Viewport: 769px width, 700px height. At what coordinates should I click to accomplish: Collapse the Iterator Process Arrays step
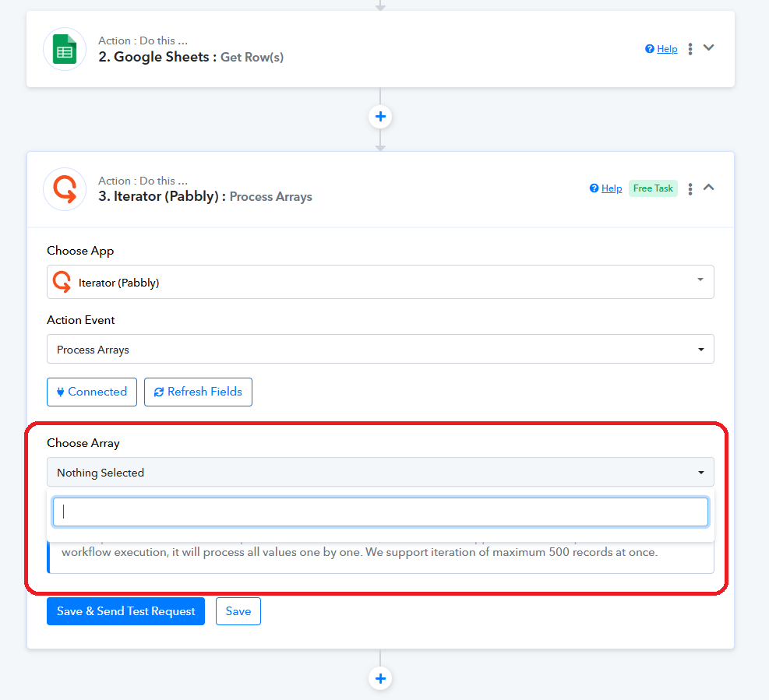coord(708,188)
